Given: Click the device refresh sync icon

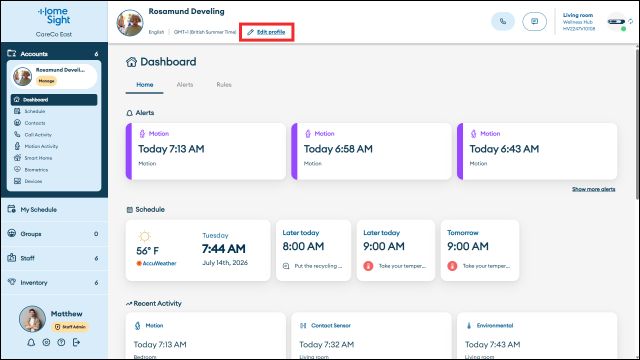Looking at the screenshot, I should pyautogui.click(x=631, y=21).
